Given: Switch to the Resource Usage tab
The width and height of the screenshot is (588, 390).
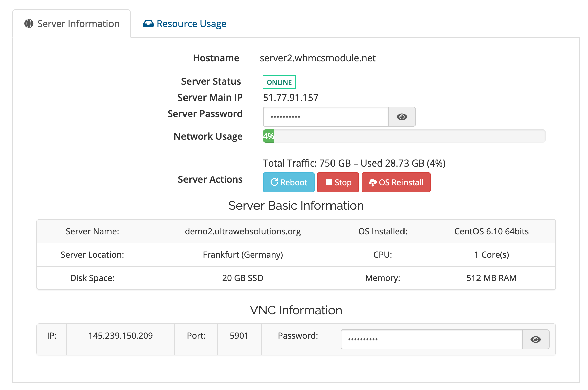Looking at the screenshot, I should pos(184,23).
